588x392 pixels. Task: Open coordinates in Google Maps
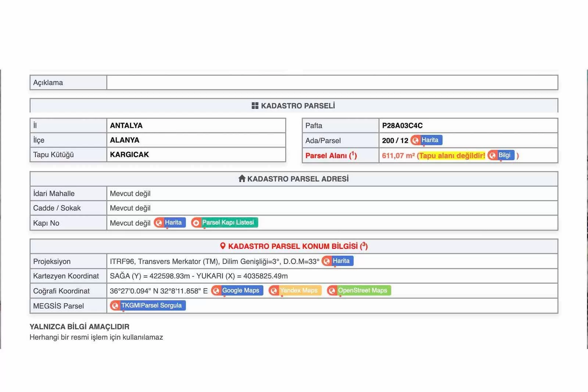[x=237, y=291]
